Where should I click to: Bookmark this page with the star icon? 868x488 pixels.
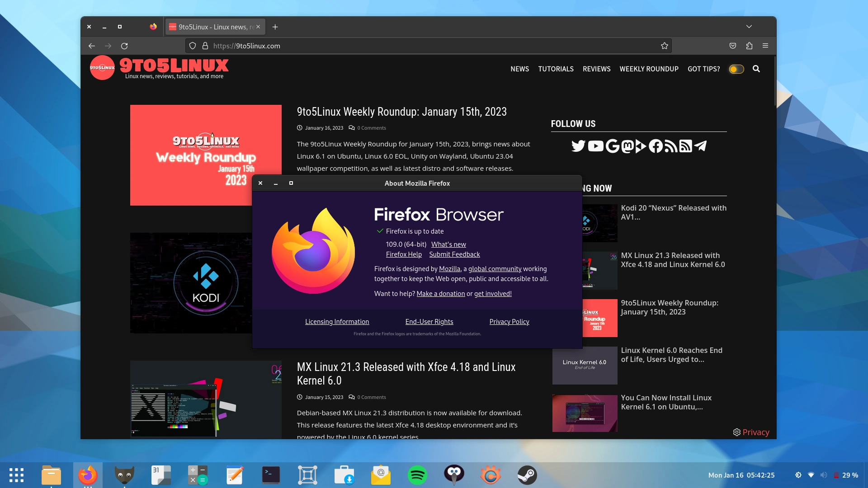coord(664,46)
